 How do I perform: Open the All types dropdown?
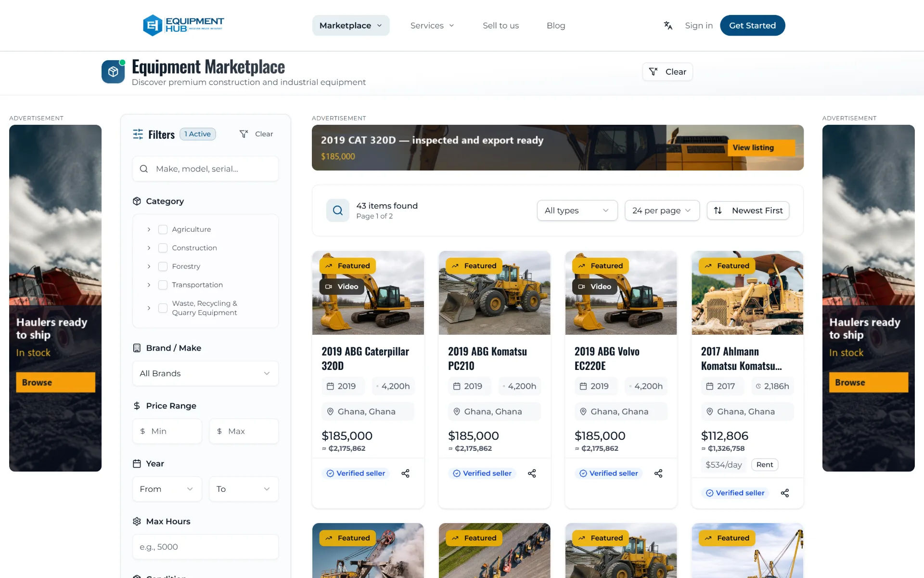[x=577, y=210]
